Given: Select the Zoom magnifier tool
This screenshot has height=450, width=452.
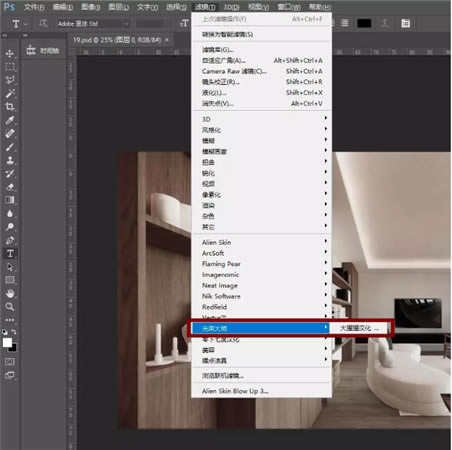Looking at the screenshot, I should click(x=10, y=307).
